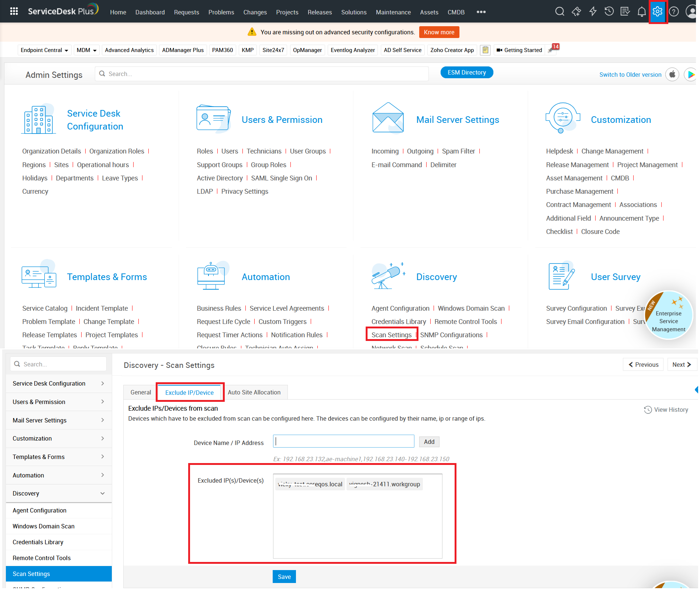This screenshot has width=700, height=590.
Task: Click the ESM Directory button
Action: coord(466,72)
